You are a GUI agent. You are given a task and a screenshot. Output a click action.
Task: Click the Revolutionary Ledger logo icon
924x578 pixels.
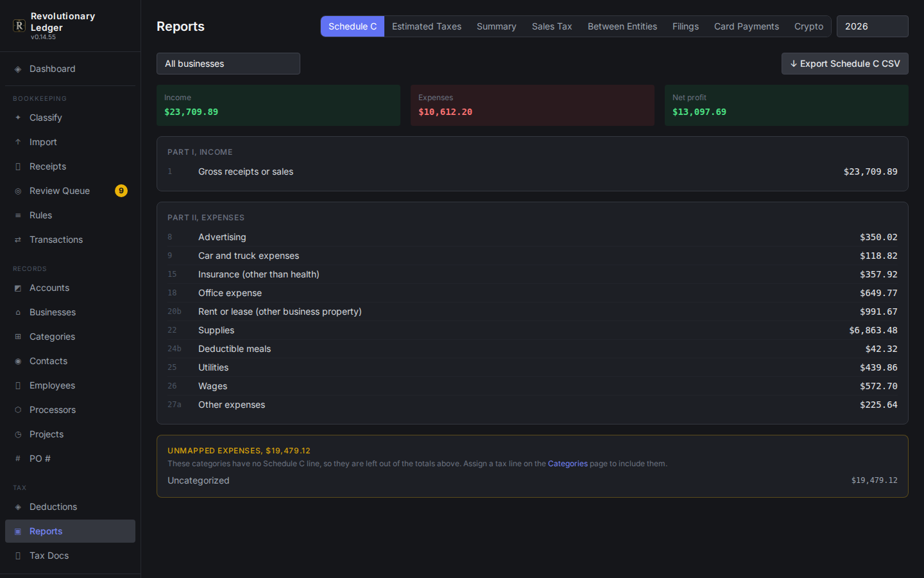click(19, 26)
